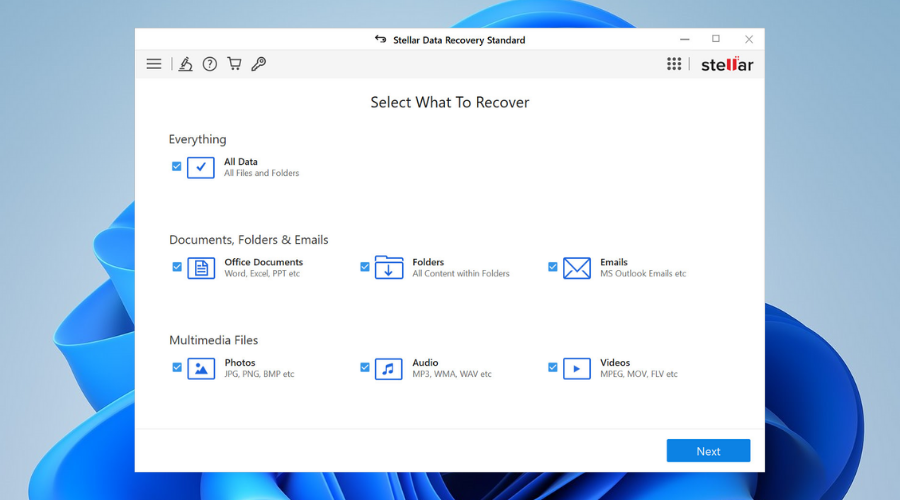Click the microscope tool icon in toolbar
Viewport: 900px width, 500px height.
(x=185, y=64)
